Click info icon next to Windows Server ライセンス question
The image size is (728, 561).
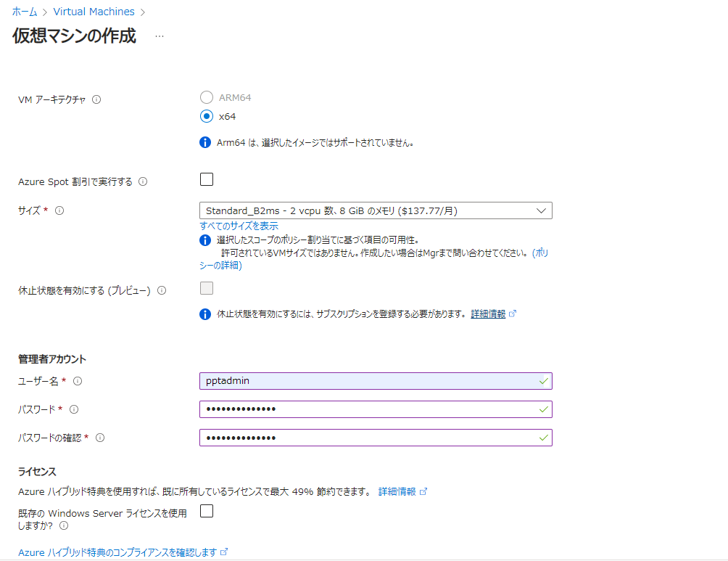point(64,525)
